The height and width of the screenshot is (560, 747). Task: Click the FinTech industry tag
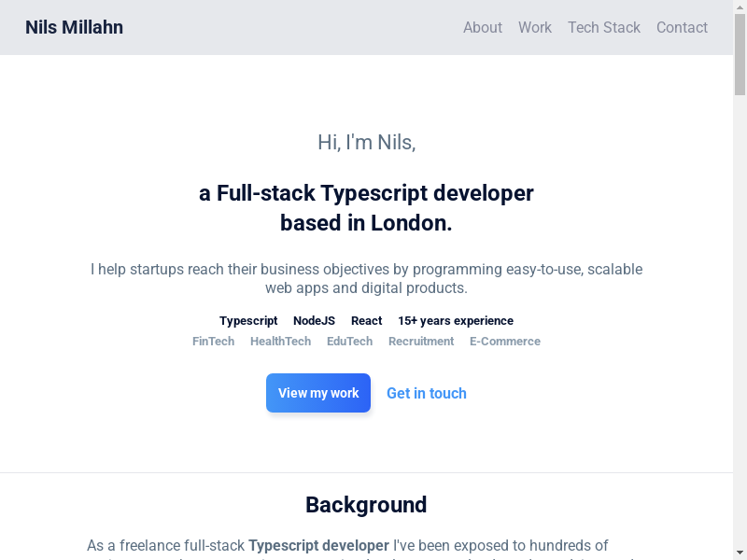coord(213,341)
